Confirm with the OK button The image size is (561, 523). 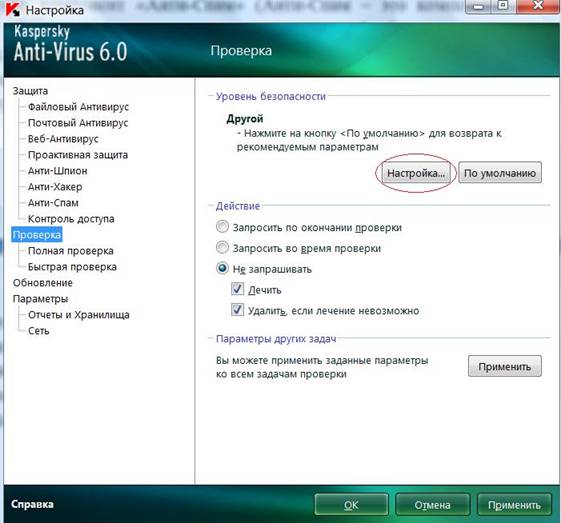coord(351,505)
